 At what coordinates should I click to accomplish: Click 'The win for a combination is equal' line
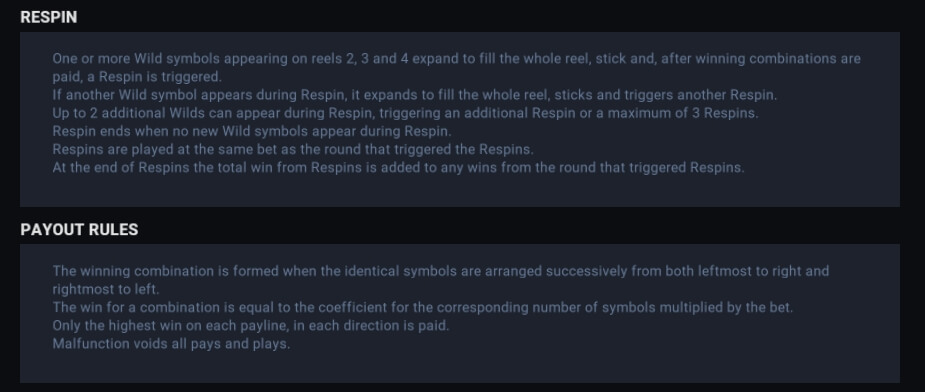tap(422, 308)
